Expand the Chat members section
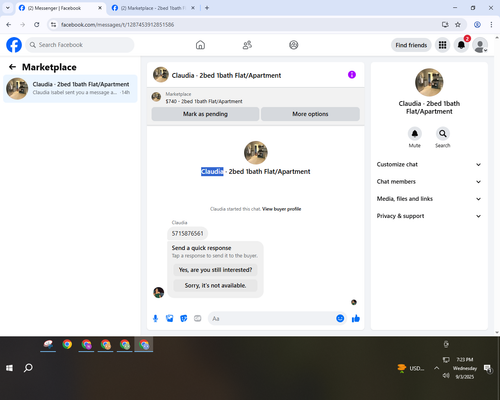Image resolution: width=500 pixels, height=400 pixels. 429,182
